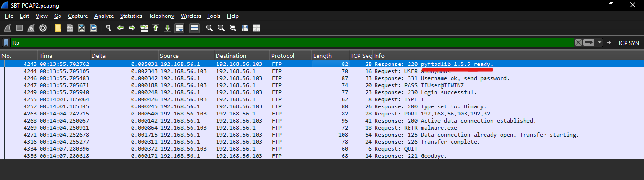
Task: Apply the TCP SYN filter button
Action: coord(628,43)
